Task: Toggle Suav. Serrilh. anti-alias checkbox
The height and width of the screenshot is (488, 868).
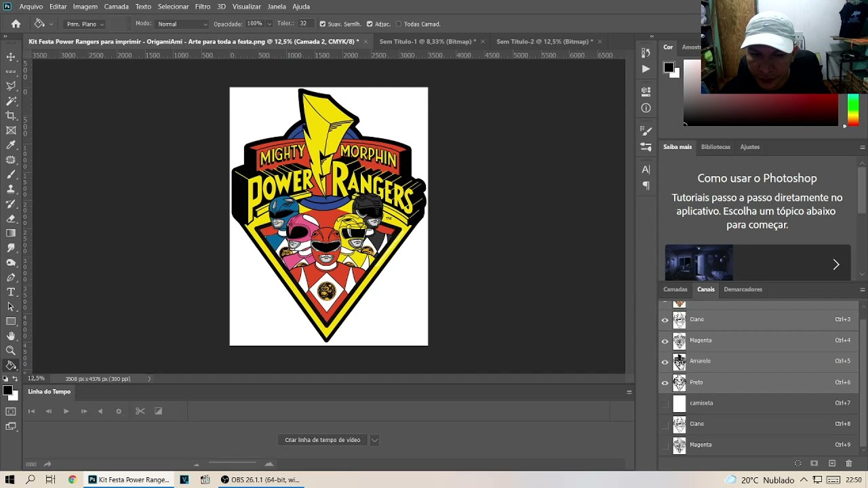Action: click(322, 24)
